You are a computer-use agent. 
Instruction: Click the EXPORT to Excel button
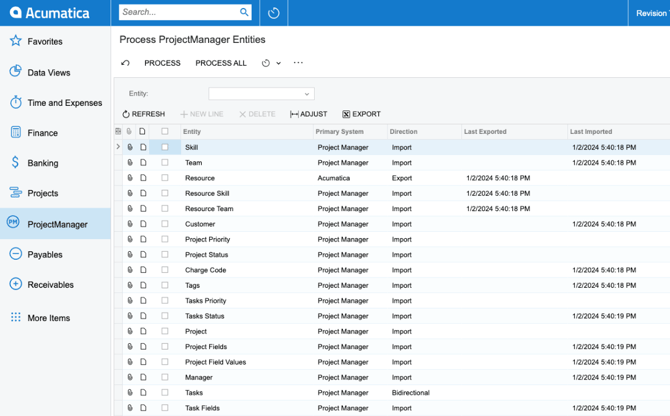(361, 114)
